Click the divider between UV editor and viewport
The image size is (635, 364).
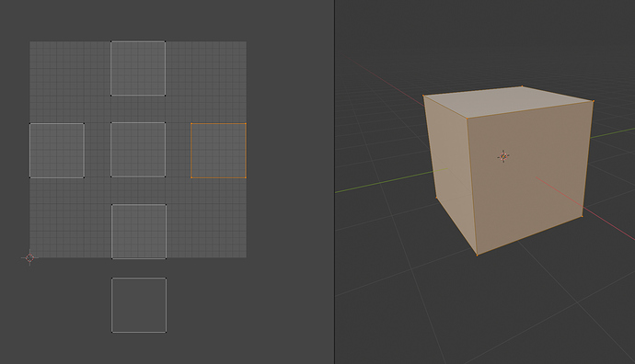tap(334, 182)
